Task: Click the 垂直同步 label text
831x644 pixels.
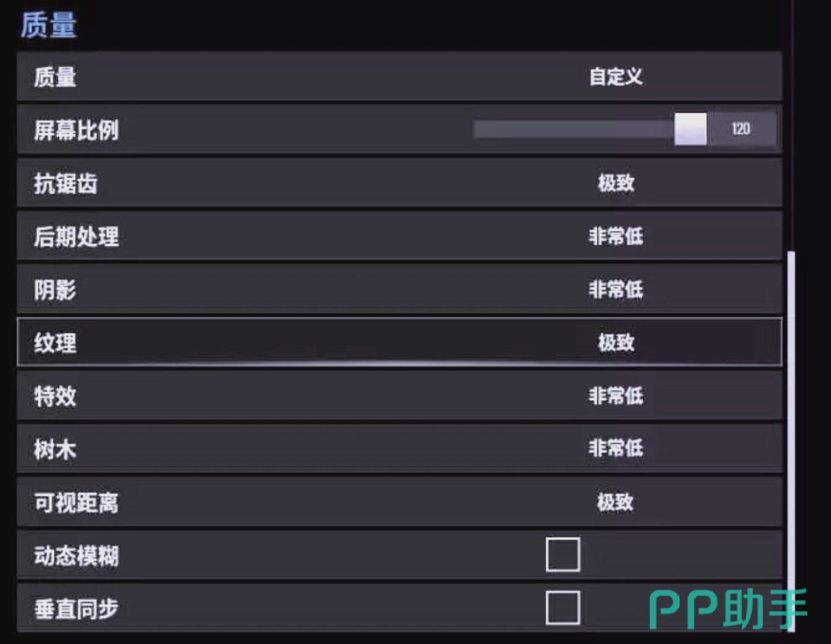Action: pos(76,609)
